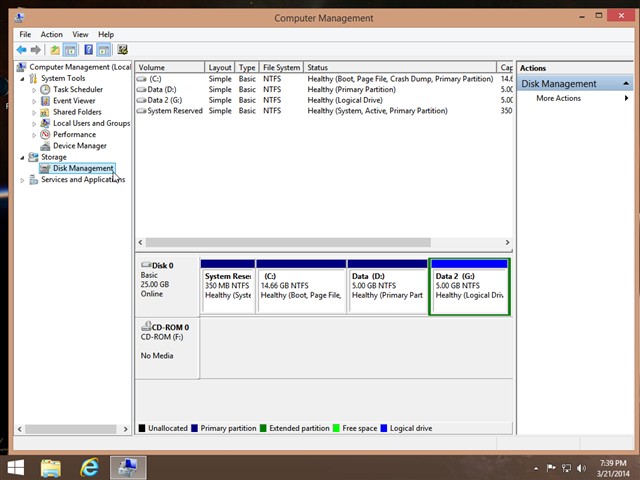Expand Services and Applications tree node
This screenshot has height=480, width=640.
[x=22, y=180]
